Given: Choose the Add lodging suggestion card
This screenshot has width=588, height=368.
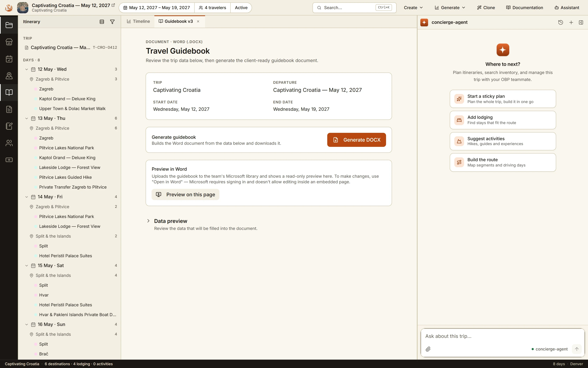Looking at the screenshot, I should tap(503, 120).
